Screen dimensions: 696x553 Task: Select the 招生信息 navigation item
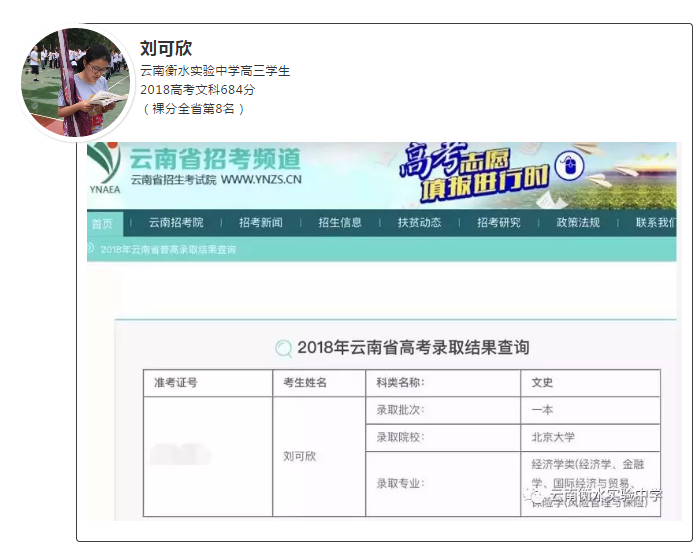[340, 223]
